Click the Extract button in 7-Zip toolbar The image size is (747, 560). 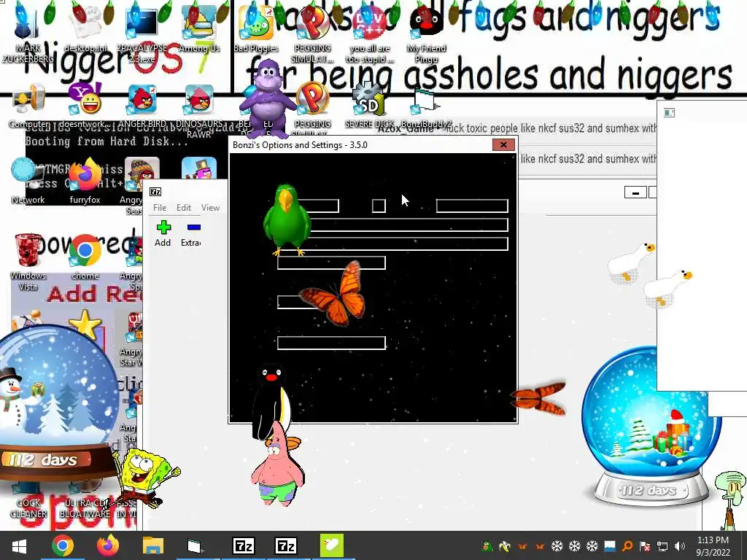pyautogui.click(x=191, y=233)
